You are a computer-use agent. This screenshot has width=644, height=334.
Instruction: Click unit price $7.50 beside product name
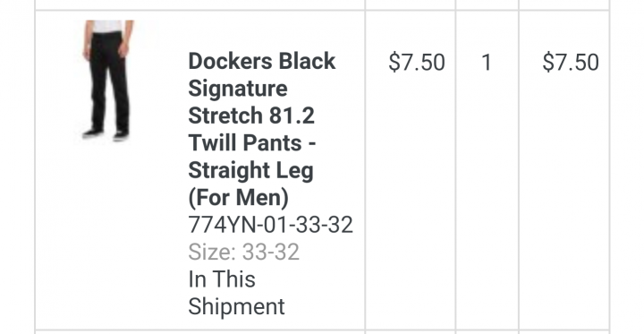(x=417, y=63)
